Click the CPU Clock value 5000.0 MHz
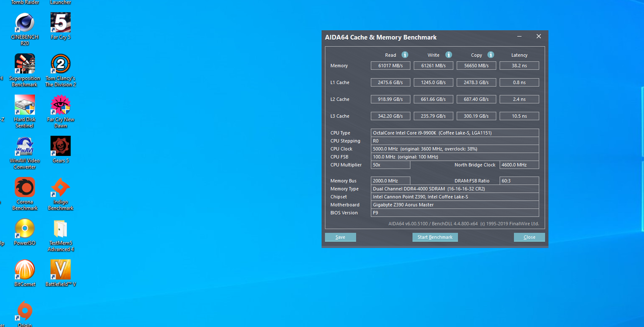644x327 pixels. (x=455, y=149)
